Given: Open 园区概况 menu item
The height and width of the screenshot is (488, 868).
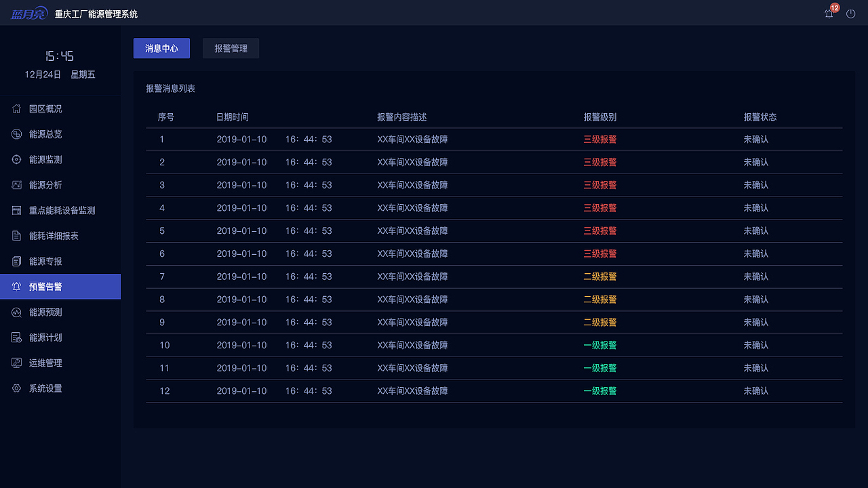Looking at the screenshot, I should pos(60,108).
